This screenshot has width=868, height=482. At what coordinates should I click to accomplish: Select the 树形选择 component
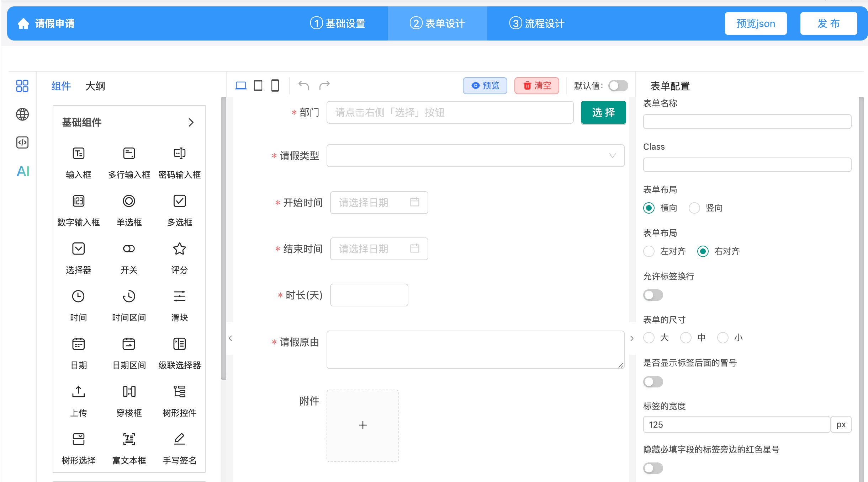[79, 448]
